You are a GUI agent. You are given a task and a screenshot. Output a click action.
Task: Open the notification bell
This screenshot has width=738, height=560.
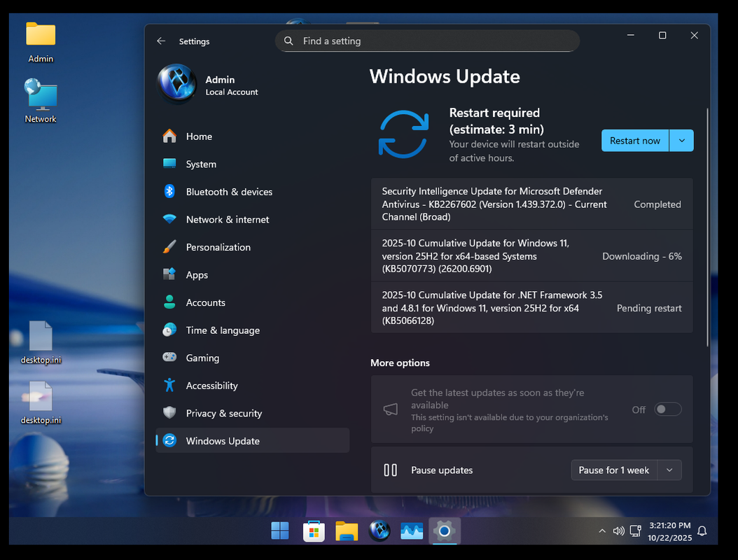point(702,531)
